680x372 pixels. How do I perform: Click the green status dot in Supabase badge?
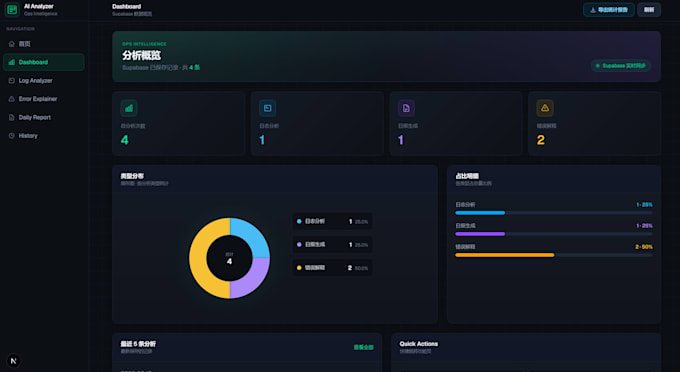pos(598,66)
